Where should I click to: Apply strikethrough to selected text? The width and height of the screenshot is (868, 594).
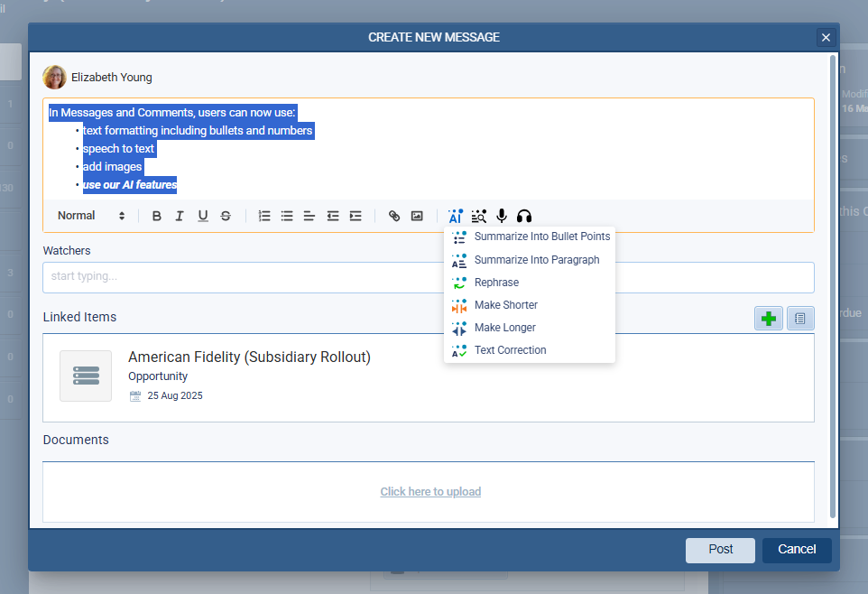click(226, 216)
